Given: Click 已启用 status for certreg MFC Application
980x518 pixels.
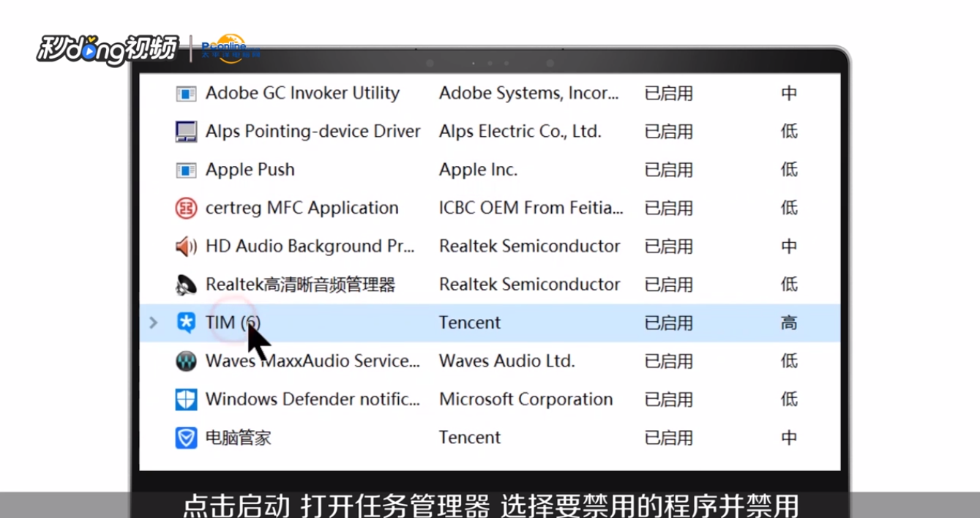Looking at the screenshot, I should click(669, 208).
